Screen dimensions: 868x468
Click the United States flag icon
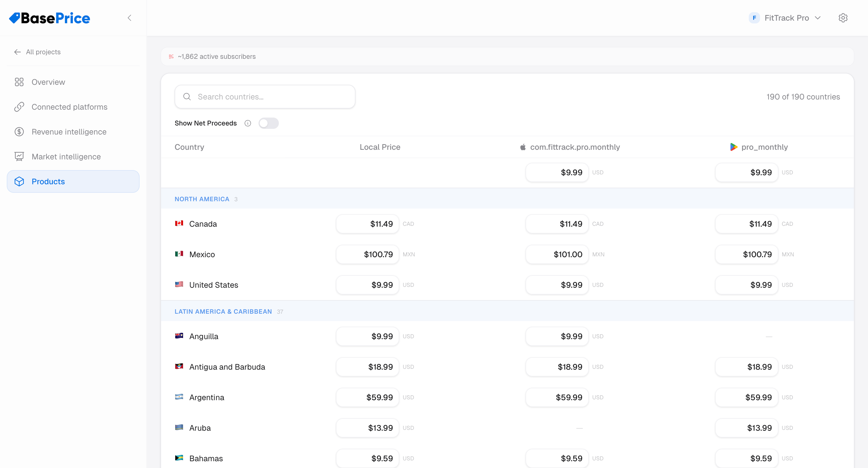[179, 284]
